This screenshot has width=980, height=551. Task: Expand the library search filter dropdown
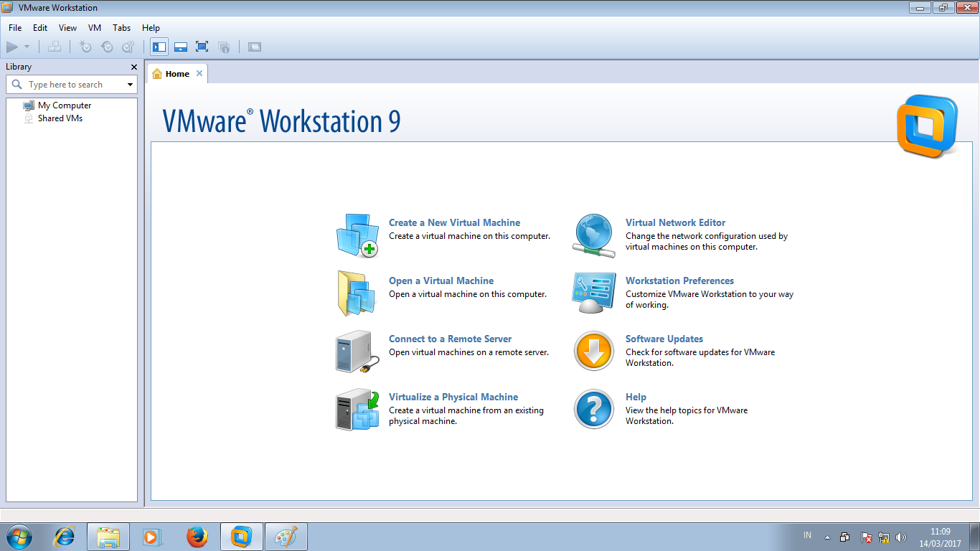click(131, 84)
